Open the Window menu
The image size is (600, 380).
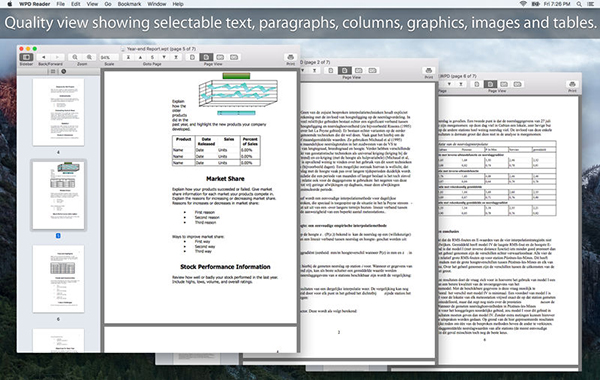pyautogui.click(x=157, y=4)
